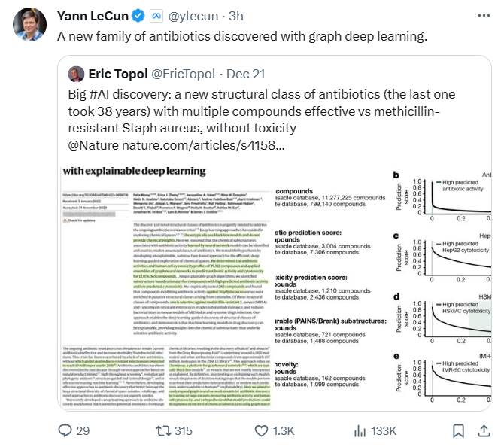Bookmark this tweet
Image resolution: width=504 pixels, height=447 pixels.
458,430
